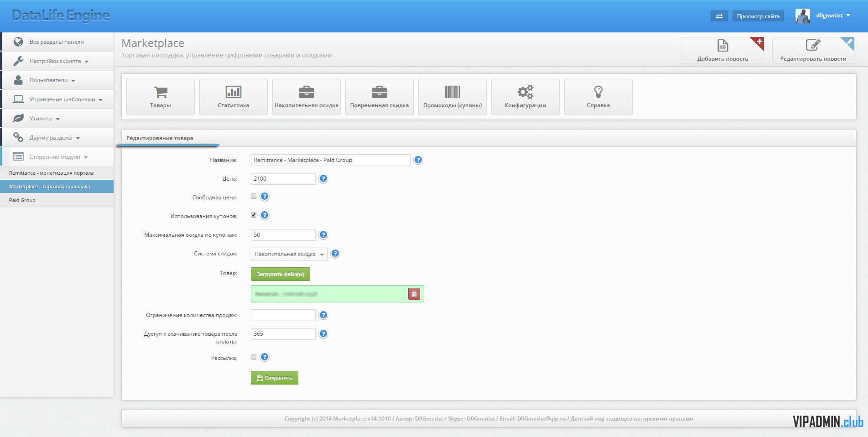This screenshot has height=437, width=868.
Task: Show help for Максимальная скидка по купонам
Action: click(323, 235)
